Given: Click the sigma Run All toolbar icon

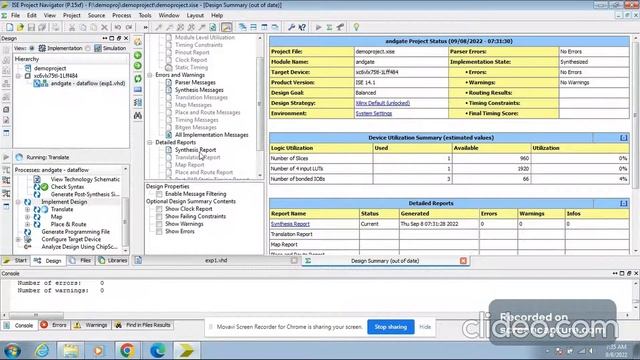Looking at the screenshot, I should point(329,27).
